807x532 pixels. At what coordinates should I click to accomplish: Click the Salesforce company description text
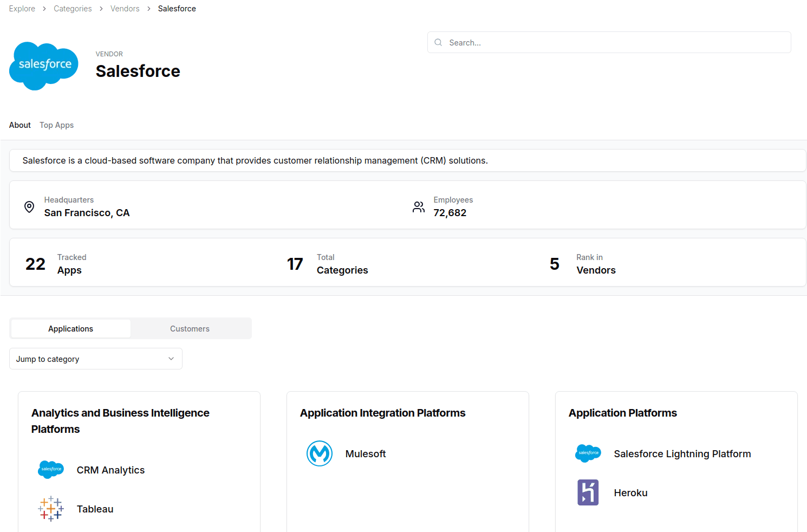[255, 160]
